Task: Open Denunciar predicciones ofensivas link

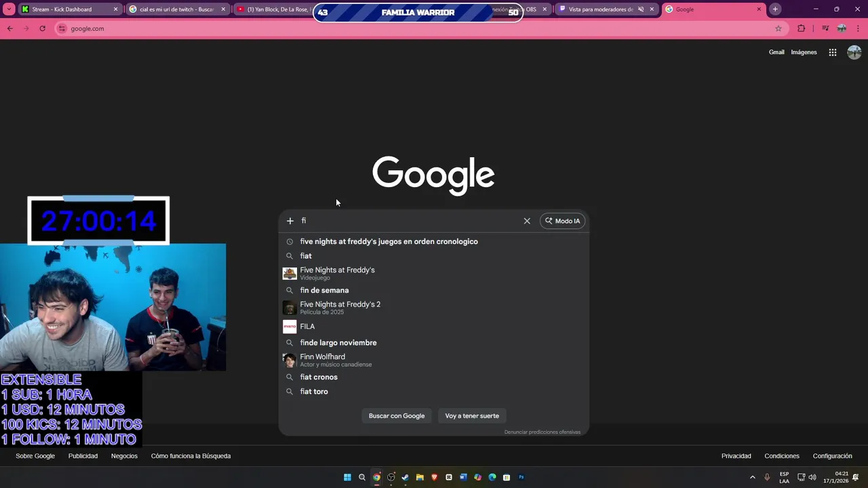Action: coord(542,432)
